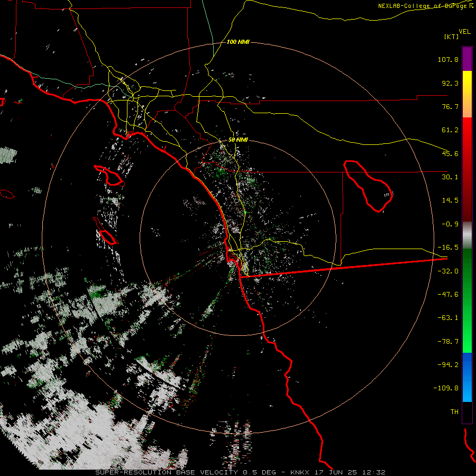Click the 100 NMI range ring label
This screenshot has height=476, width=476.
point(238,42)
